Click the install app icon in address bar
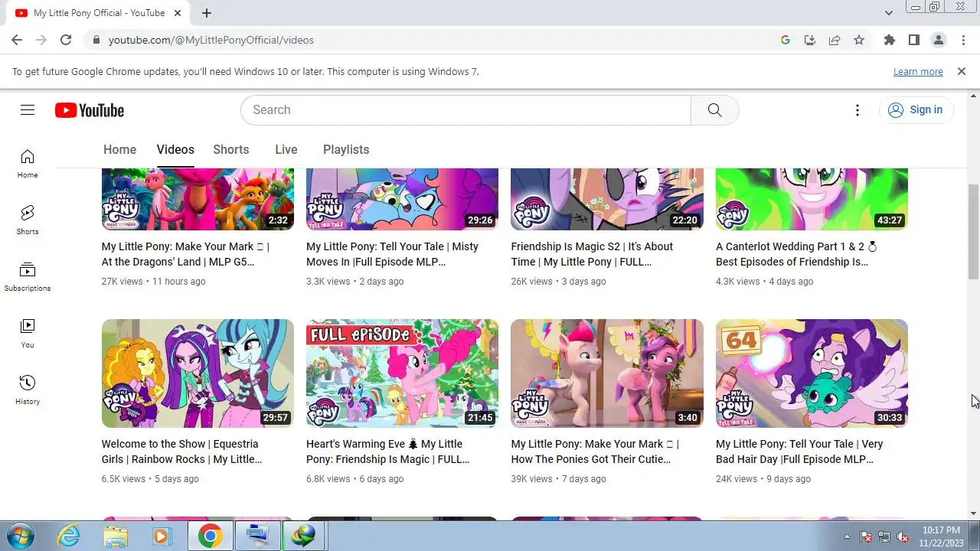Viewport: 980px width, 551px height. pyautogui.click(x=810, y=40)
